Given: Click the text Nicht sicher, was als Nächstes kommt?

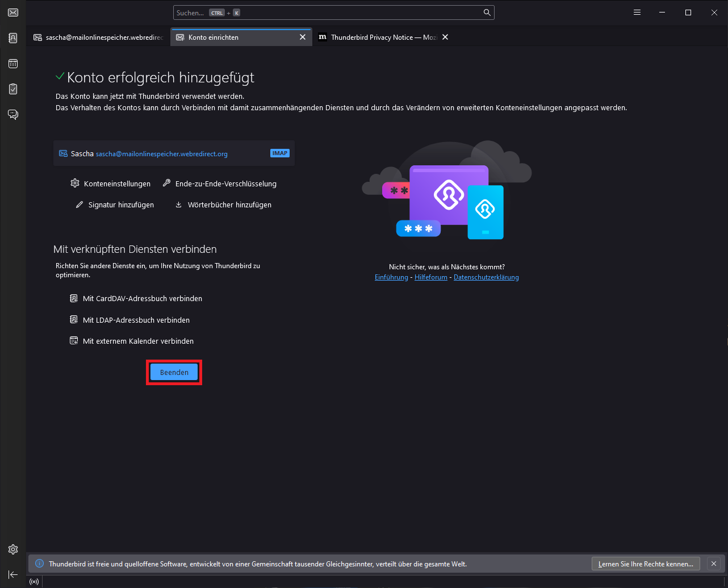Looking at the screenshot, I should tap(447, 266).
